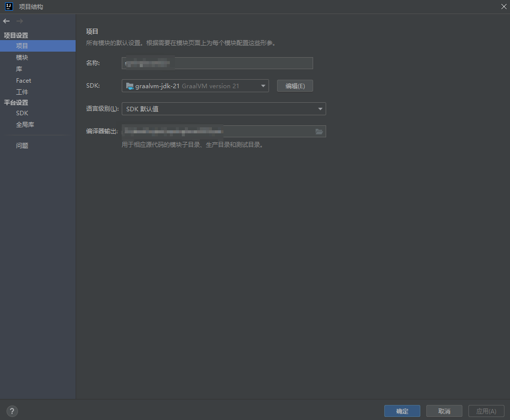Screen dimensions: 510x420
Task: Open help with the question mark icon
Action: tap(12, 411)
